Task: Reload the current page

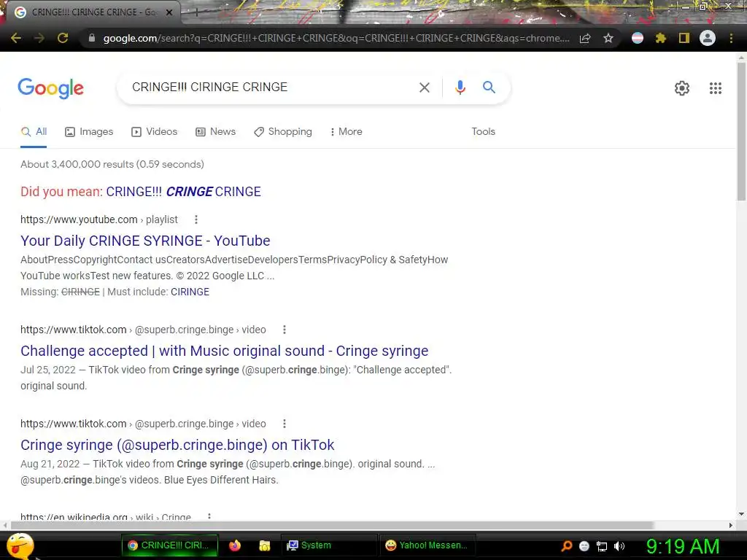Action: 63,38
